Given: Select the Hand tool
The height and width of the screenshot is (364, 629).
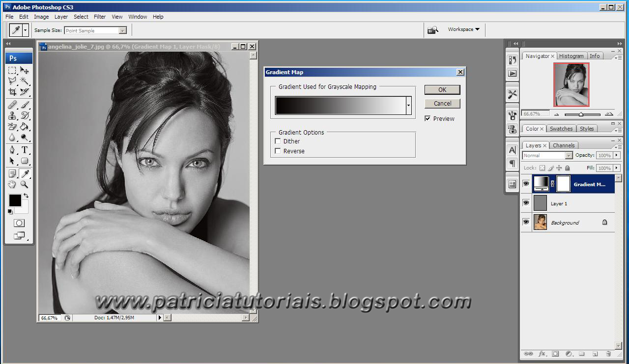Looking at the screenshot, I should pyautogui.click(x=13, y=184).
